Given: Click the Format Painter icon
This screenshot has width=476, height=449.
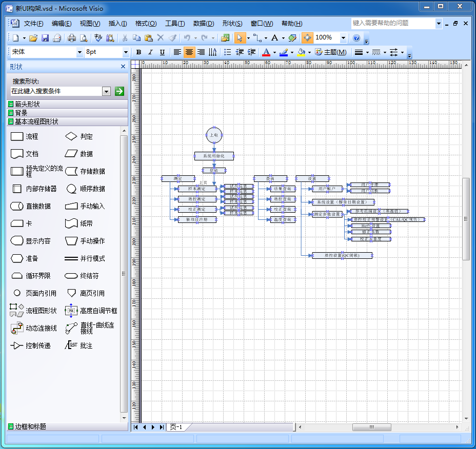Looking at the screenshot, I should click(172, 38).
